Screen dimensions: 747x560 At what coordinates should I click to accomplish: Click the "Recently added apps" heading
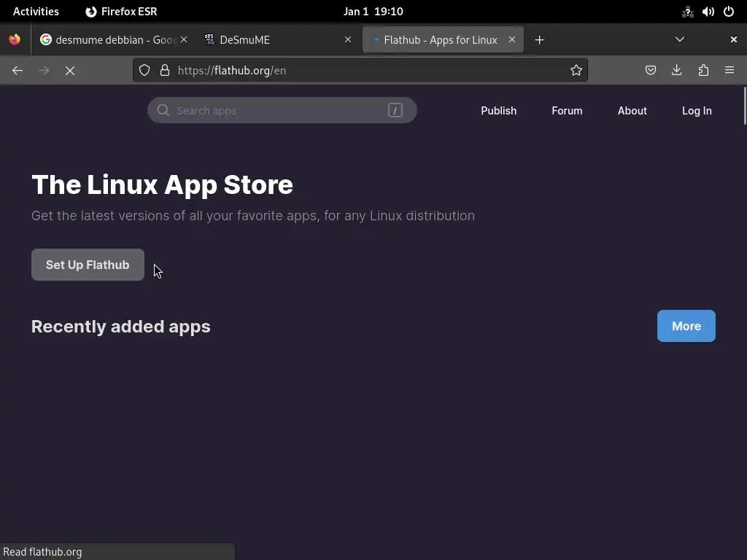pyautogui.click(x=120, y=327)
